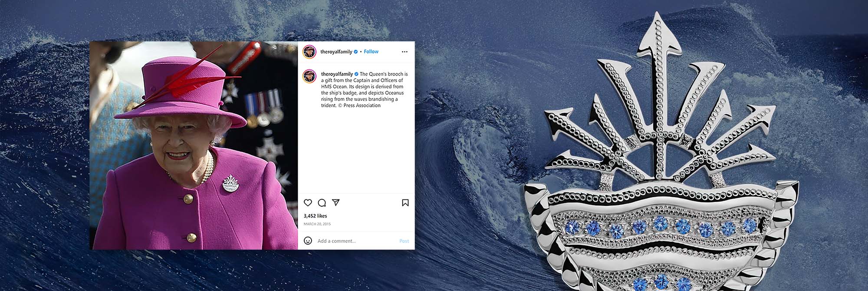Click the verified badge in the caption
868x291 pixels.
[356, 74]
